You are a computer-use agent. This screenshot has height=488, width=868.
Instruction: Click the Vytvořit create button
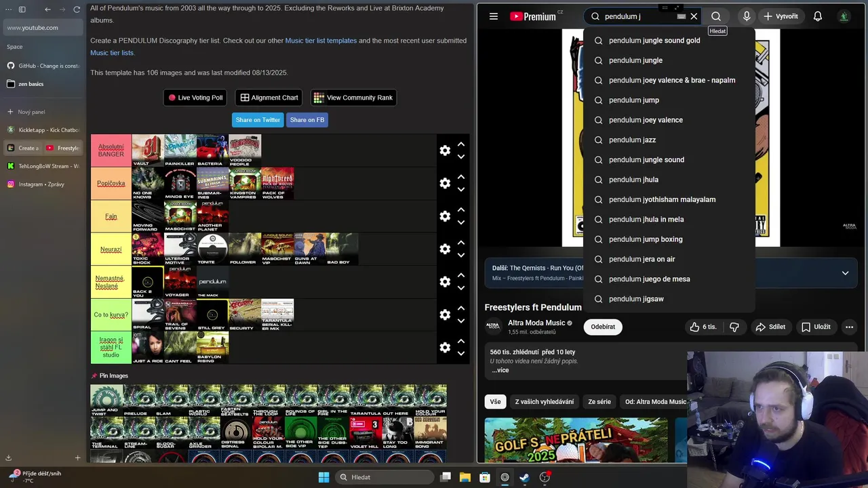(x=781, y=16)
